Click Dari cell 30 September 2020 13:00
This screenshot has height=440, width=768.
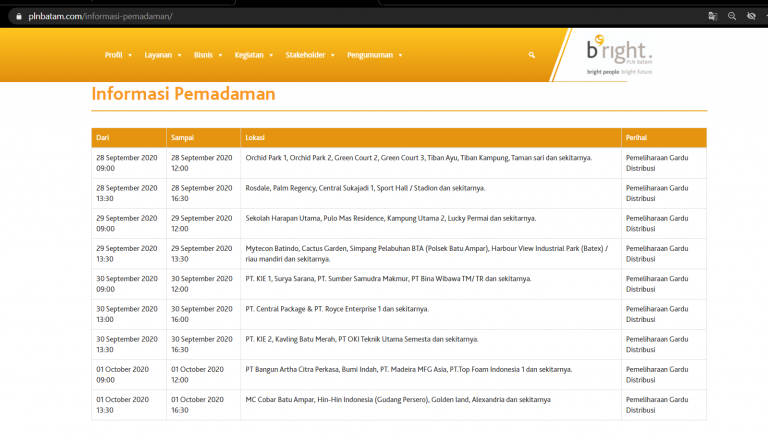(x=127, y=314)
